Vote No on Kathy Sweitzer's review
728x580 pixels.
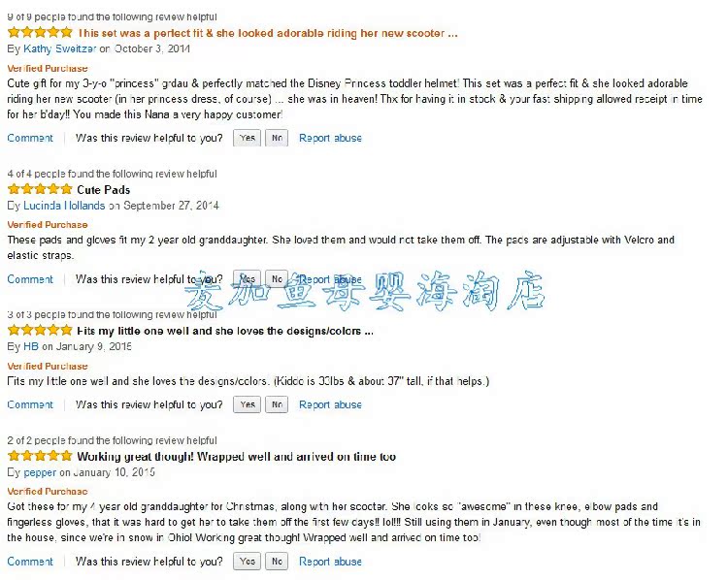(x=277, y=138)
